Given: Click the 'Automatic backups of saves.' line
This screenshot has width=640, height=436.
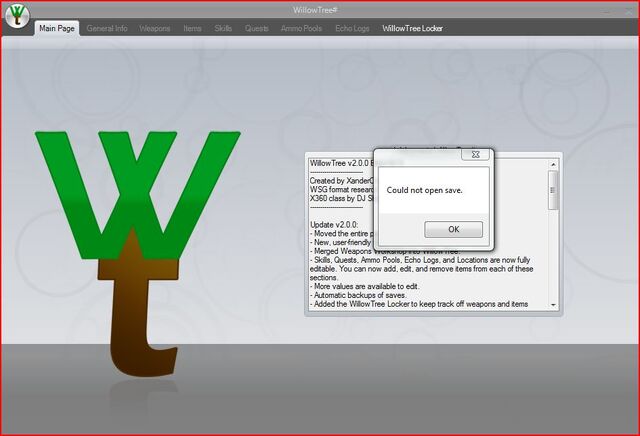Looking at the screenshot, I should pos(358,295).
